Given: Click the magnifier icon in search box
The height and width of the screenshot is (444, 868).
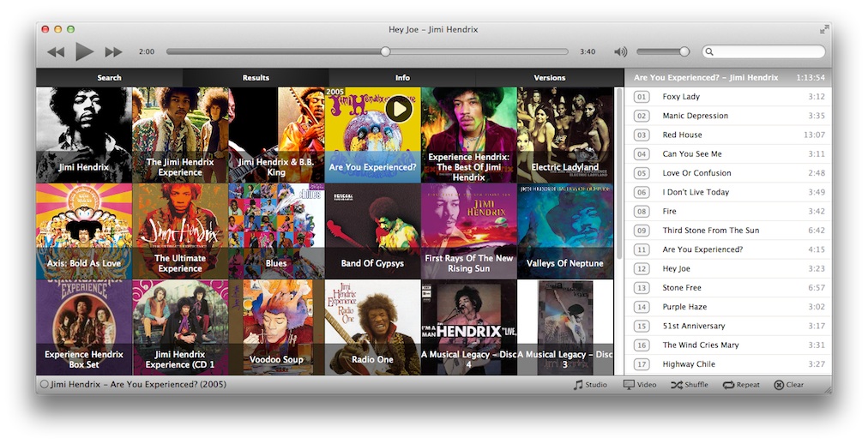Looking at the screenshot, I should point(710,52).
